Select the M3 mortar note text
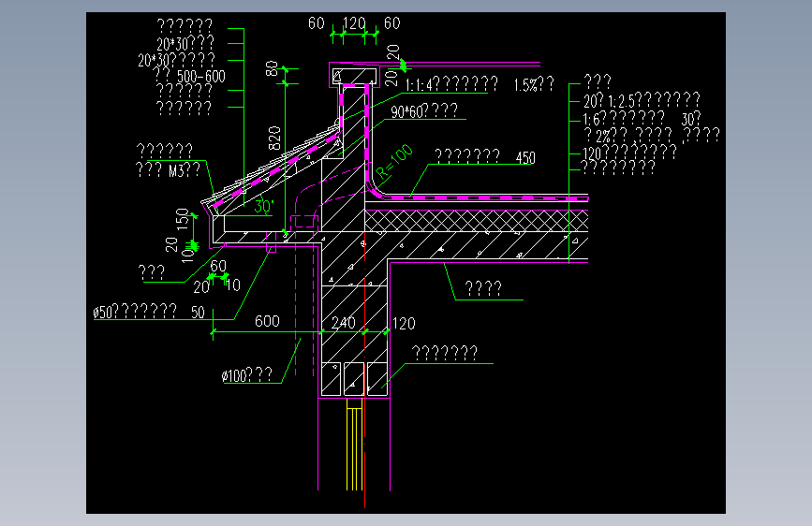 [168, 169]
